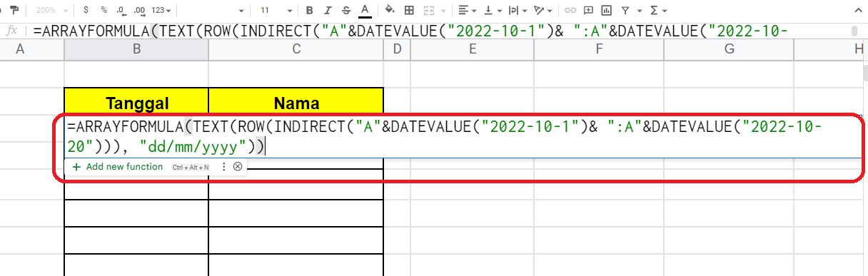This screenshot has width=868, height=276.
Task: Toggle italic formatting
Action: tap(328, 11)
